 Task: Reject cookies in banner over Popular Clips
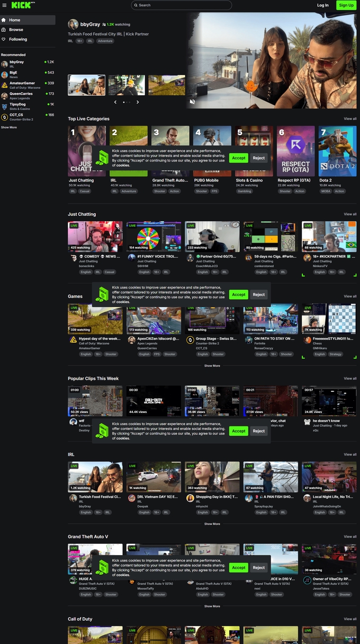pos(259,431)
